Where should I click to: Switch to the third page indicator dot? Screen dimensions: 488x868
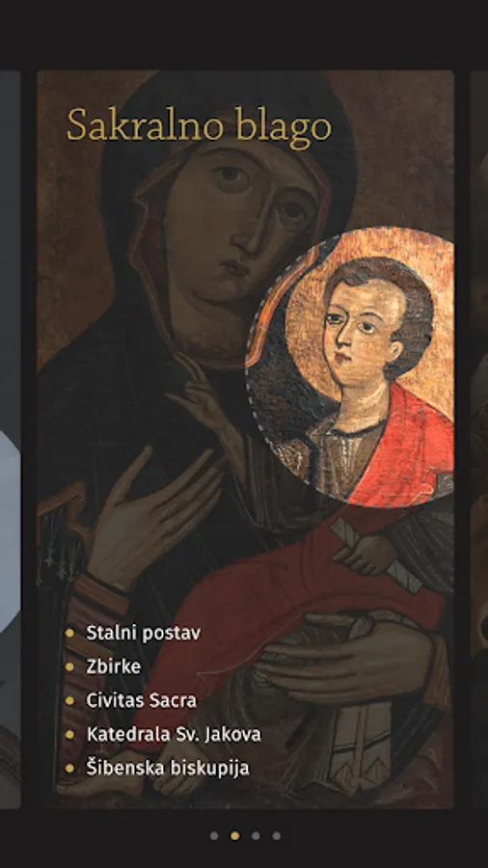(x=256, y=836)
